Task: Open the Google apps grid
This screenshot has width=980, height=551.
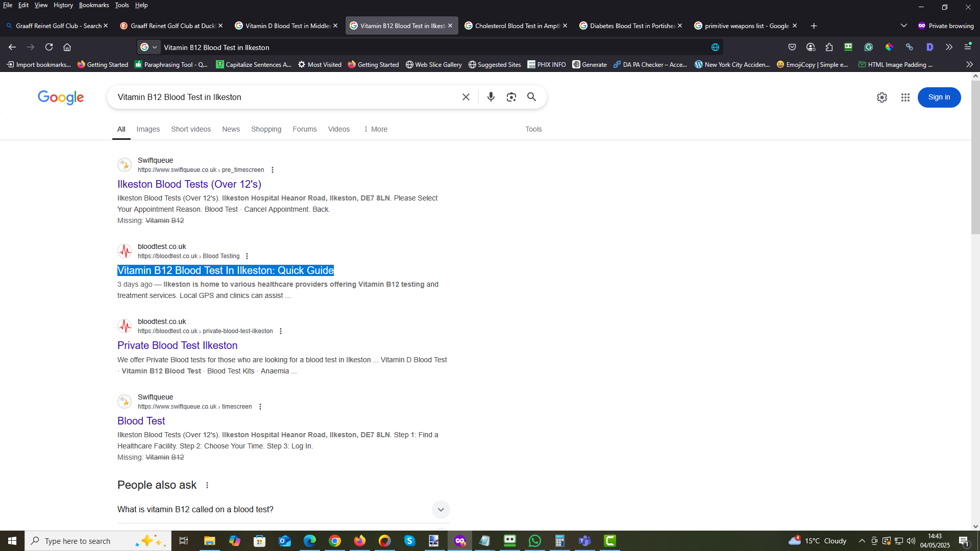Action: tap(905, 97)
